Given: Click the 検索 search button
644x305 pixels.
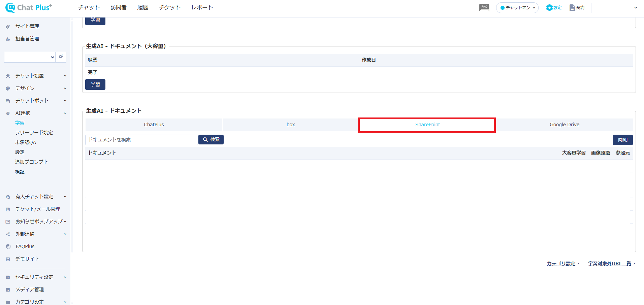Looking at the screenshot, I should [211, 139].
